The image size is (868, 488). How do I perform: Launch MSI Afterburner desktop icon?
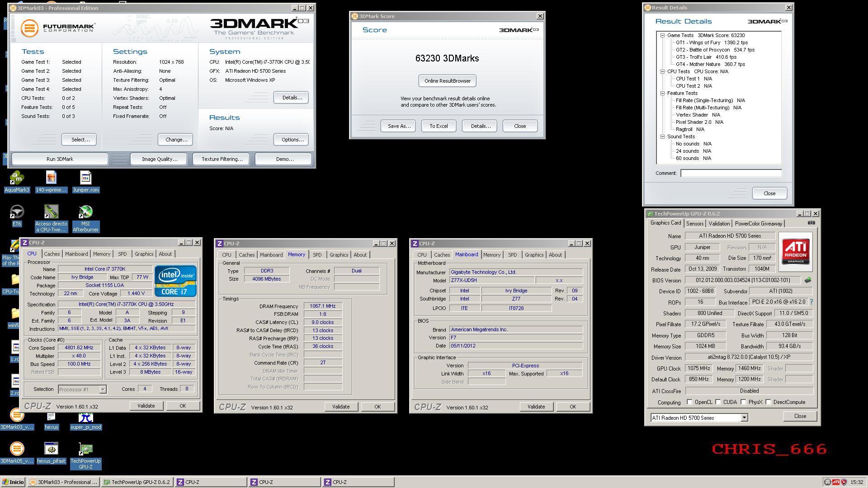point(85,218)
